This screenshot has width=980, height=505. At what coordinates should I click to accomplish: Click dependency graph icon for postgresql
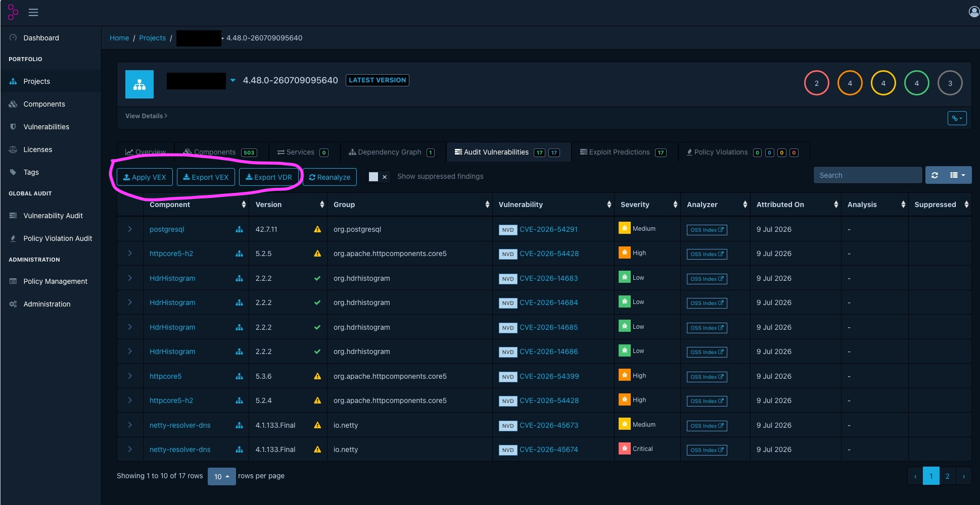pyautogui.click(x=239, y=229)
